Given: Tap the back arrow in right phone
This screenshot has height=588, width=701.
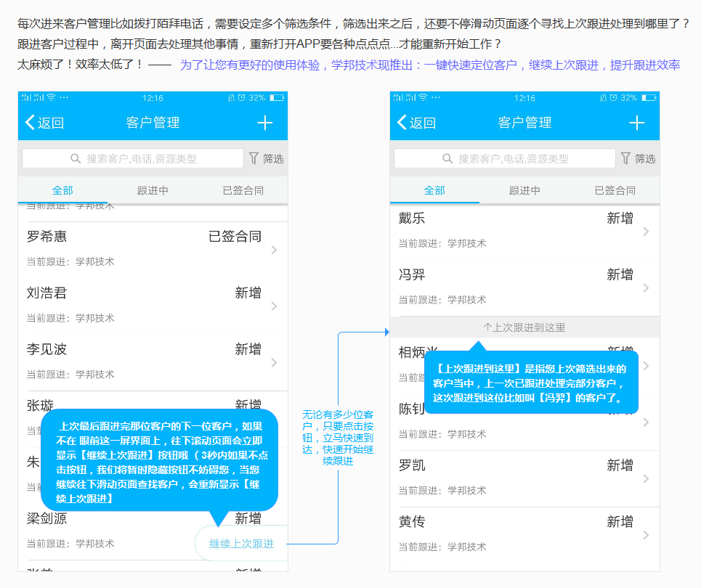Looking at the screenshot, I should pos(402,123).
